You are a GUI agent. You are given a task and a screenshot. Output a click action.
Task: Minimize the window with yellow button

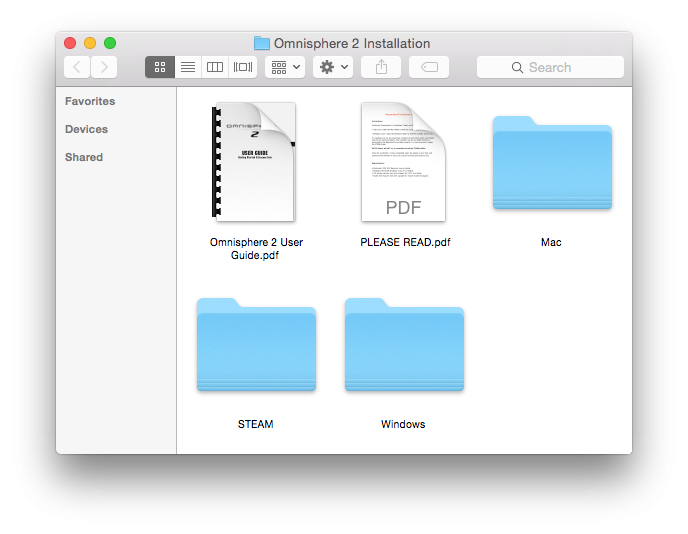[90, 43]
